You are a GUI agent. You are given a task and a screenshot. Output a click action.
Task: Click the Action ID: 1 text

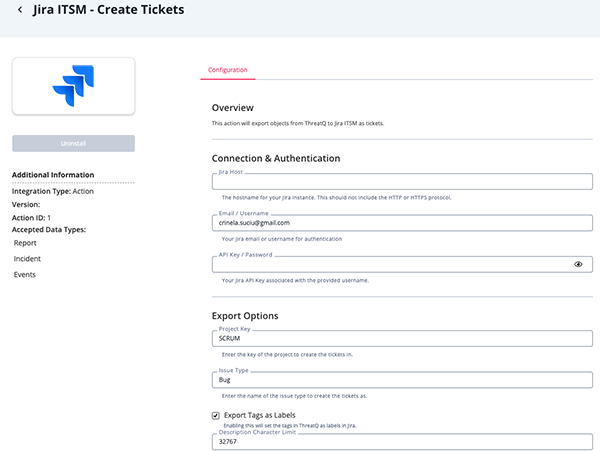click(x=31, y=218)
